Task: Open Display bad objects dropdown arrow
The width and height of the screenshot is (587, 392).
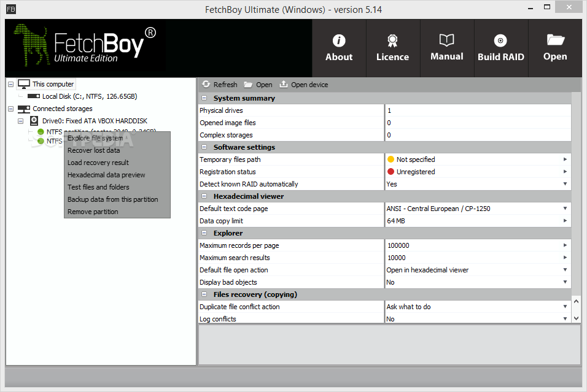Action: coord(565,282)
